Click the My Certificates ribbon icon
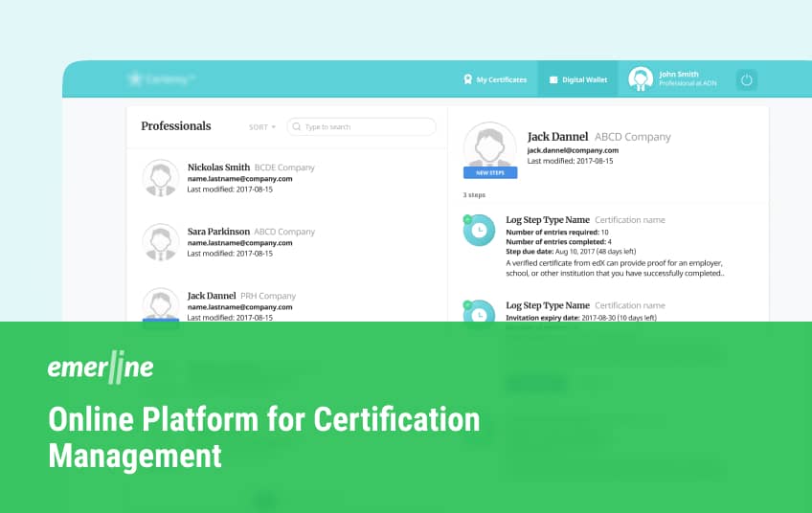The width and height of the screenshot is (812, 513). pos(467,79)
